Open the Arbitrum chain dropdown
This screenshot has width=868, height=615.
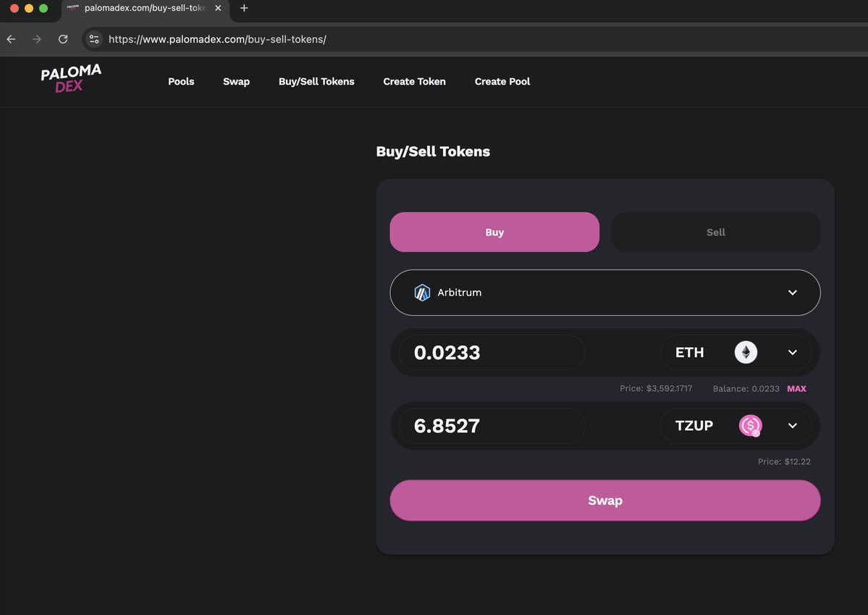click(605, 293)
